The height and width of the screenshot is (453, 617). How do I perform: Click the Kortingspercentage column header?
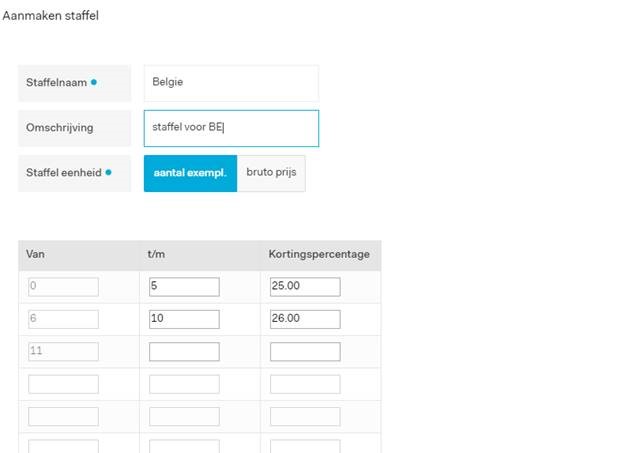click(319, 254)
